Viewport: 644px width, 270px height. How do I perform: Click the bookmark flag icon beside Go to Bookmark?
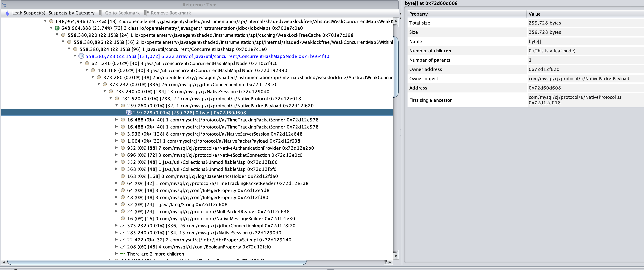tap(100, 13)
